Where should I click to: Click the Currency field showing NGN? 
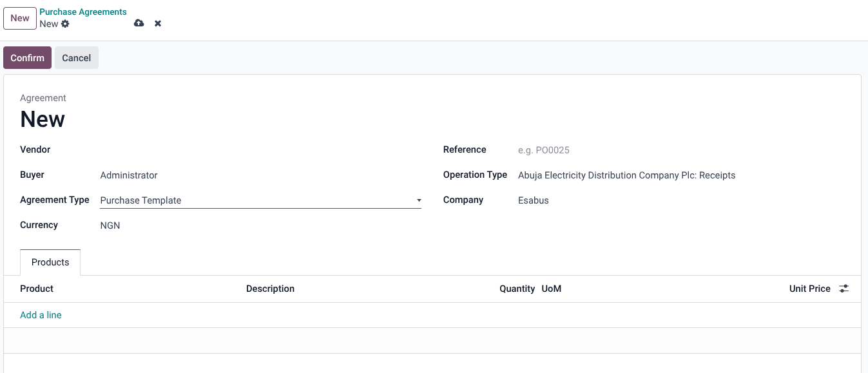(x=110, y=225)
